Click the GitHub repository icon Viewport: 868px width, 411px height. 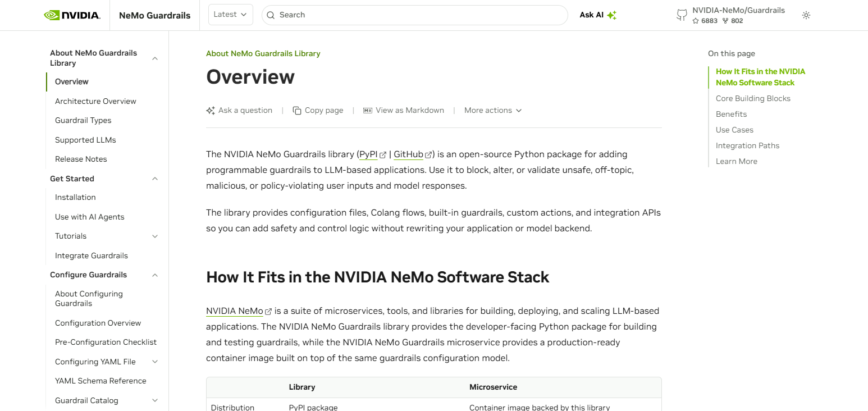click(x=682, y=15)
